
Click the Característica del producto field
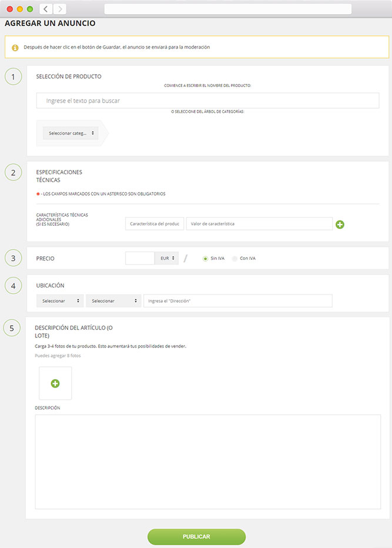pyautogui.click(x=155, y=224)
